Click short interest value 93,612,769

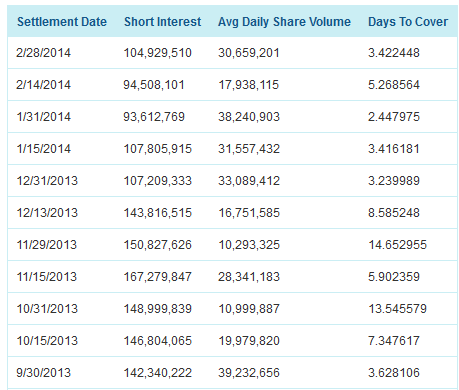point(154,117)
